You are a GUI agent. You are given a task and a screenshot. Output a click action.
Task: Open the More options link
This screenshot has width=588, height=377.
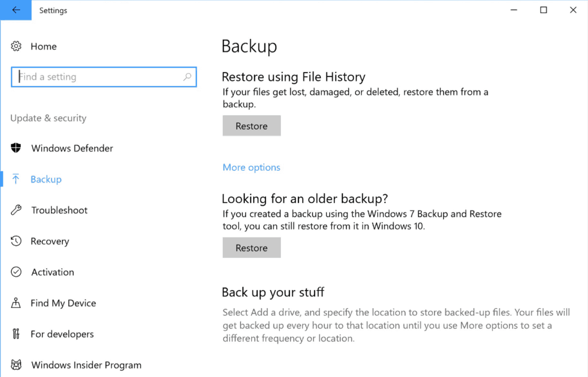point(251,167)
